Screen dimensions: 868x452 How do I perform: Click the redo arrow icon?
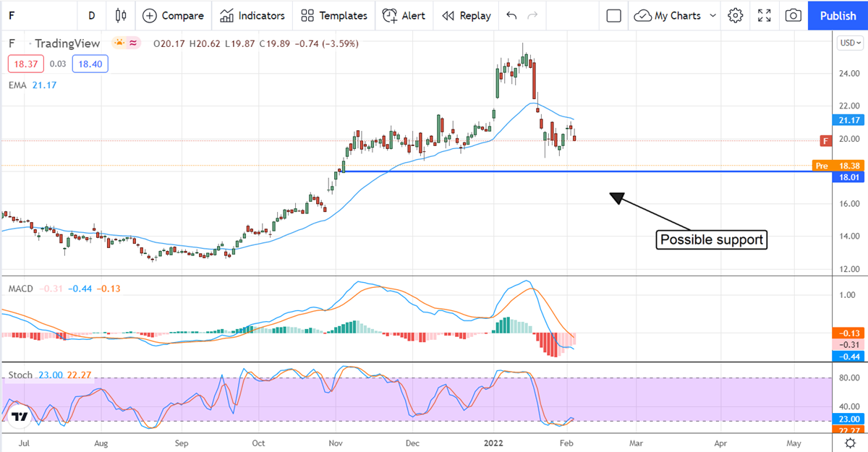(x=533, y=15)
